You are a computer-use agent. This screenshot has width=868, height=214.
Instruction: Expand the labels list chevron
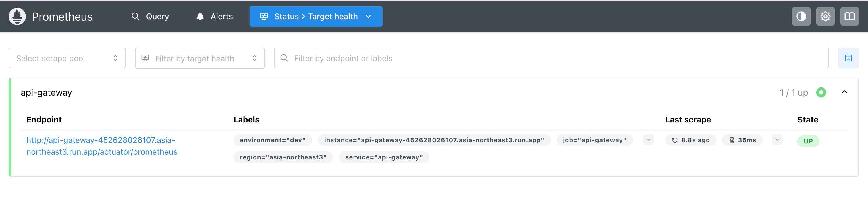tap(648, 140)
